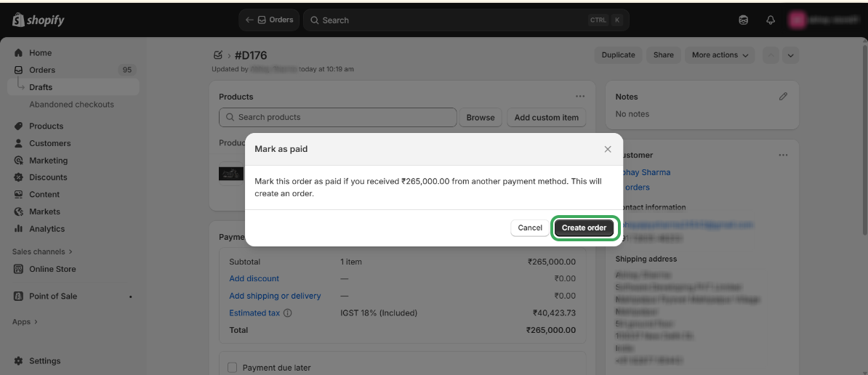Click the Create order button
This screenshot has height=375, width=868.
[584, 227]
